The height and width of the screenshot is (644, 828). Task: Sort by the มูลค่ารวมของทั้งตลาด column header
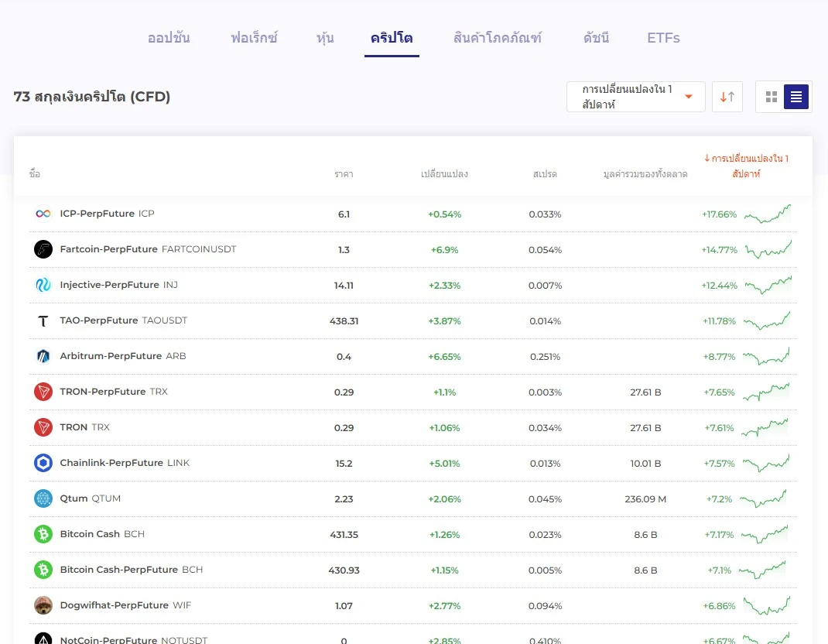[645, 174]
